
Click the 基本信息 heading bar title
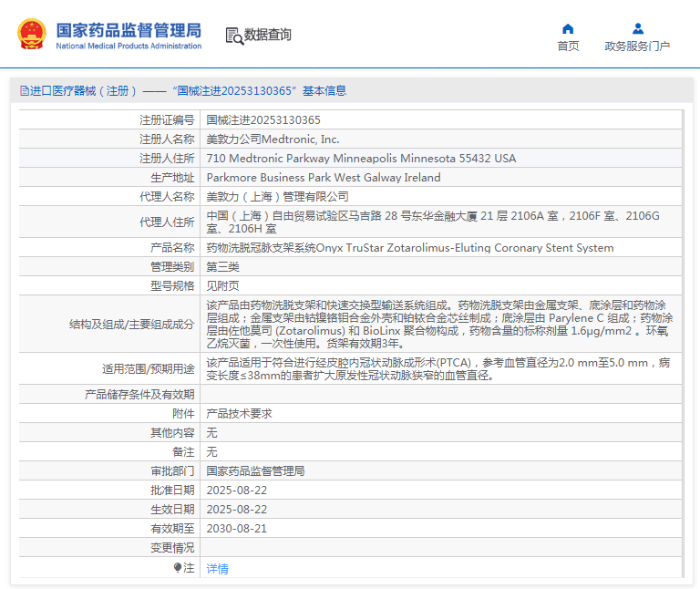pyautogui.click(x=182, y=91)
